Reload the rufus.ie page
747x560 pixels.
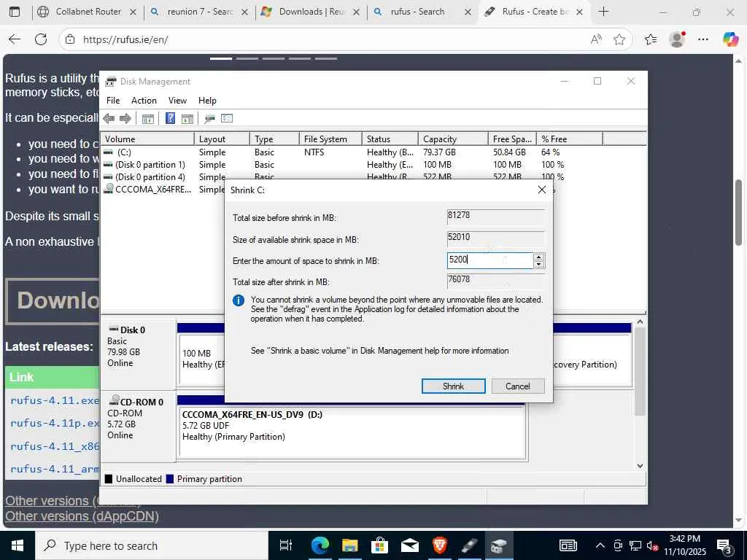click(x=41, y=39)
